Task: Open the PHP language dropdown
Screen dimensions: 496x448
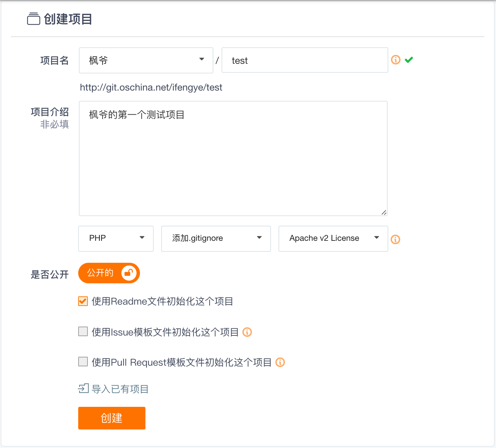Action: coord(116,238)
